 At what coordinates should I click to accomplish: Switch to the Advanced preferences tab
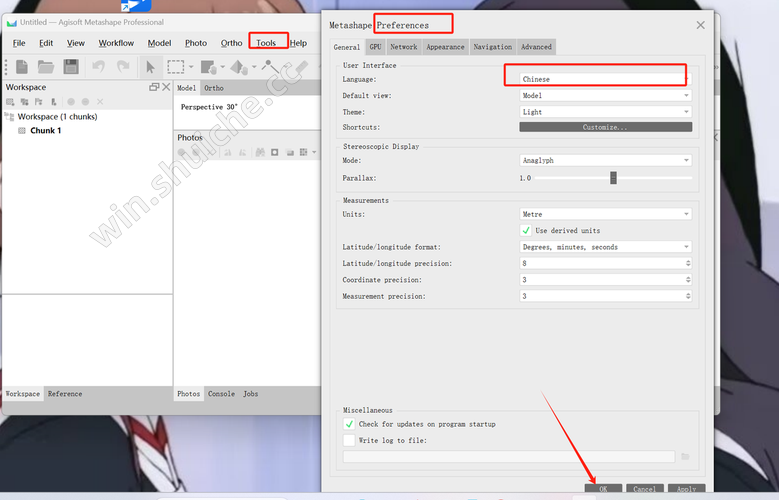pyautogui.click(x=536, y=47)
